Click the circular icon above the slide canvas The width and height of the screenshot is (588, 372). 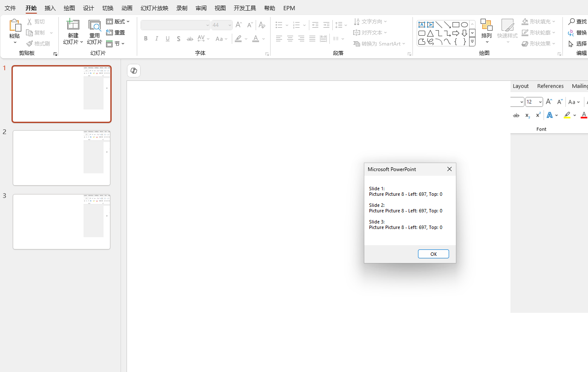coord(134,71)
